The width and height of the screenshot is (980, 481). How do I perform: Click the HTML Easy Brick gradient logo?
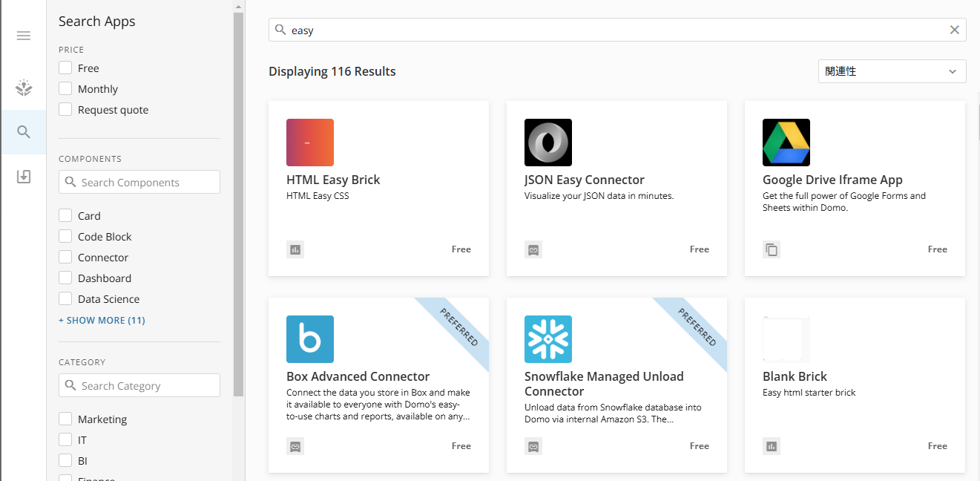coord(310,143)
